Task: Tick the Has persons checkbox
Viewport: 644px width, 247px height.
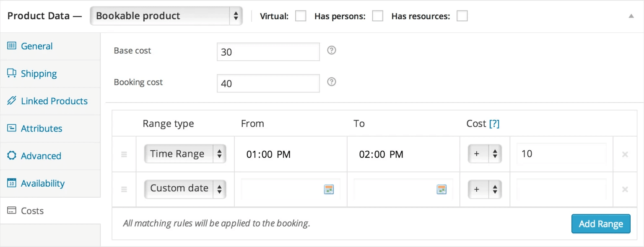Action: pos(378,16)
